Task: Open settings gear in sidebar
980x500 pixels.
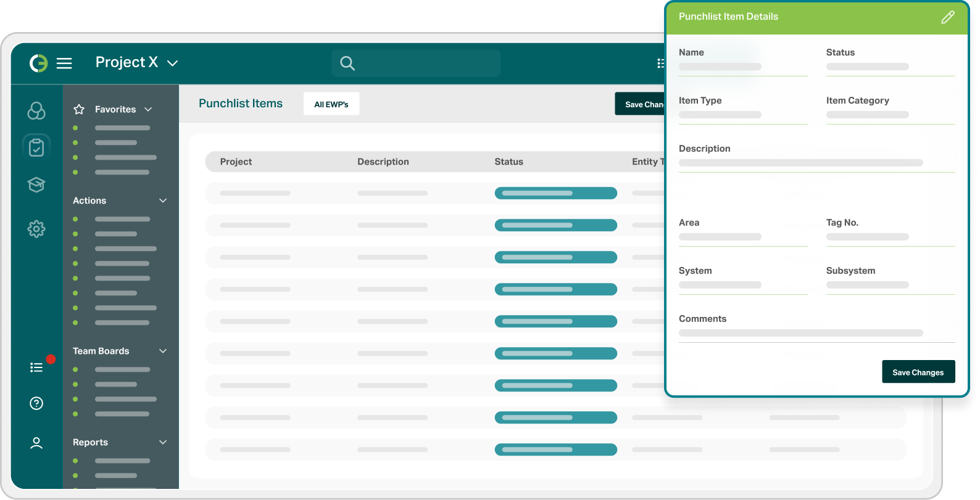Action: coord(36,229)
